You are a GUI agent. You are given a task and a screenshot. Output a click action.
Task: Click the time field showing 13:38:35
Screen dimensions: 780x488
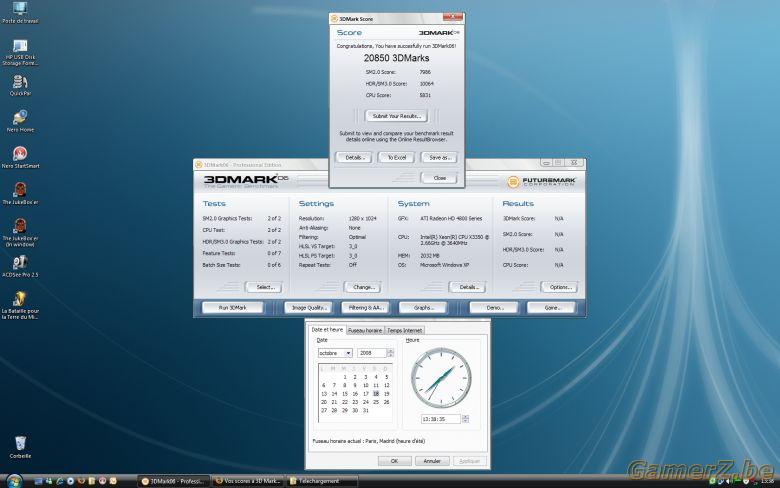point(441,419)
